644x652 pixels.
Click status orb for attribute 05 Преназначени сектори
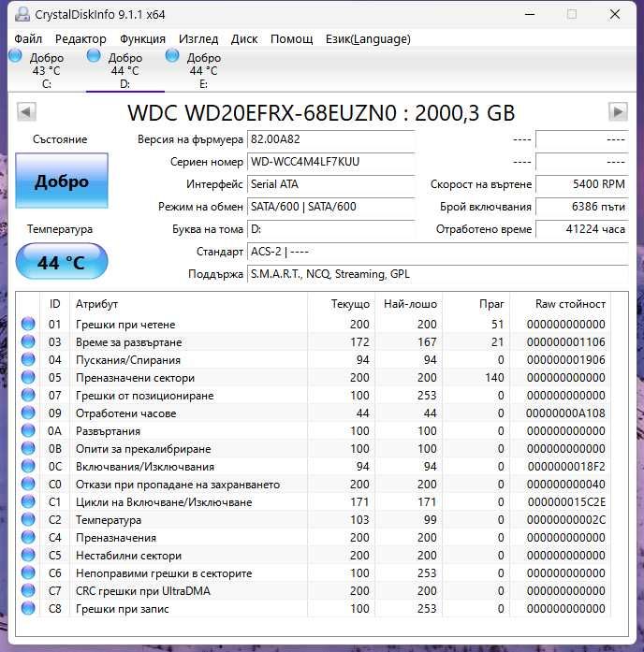click(x=28, y=377)
